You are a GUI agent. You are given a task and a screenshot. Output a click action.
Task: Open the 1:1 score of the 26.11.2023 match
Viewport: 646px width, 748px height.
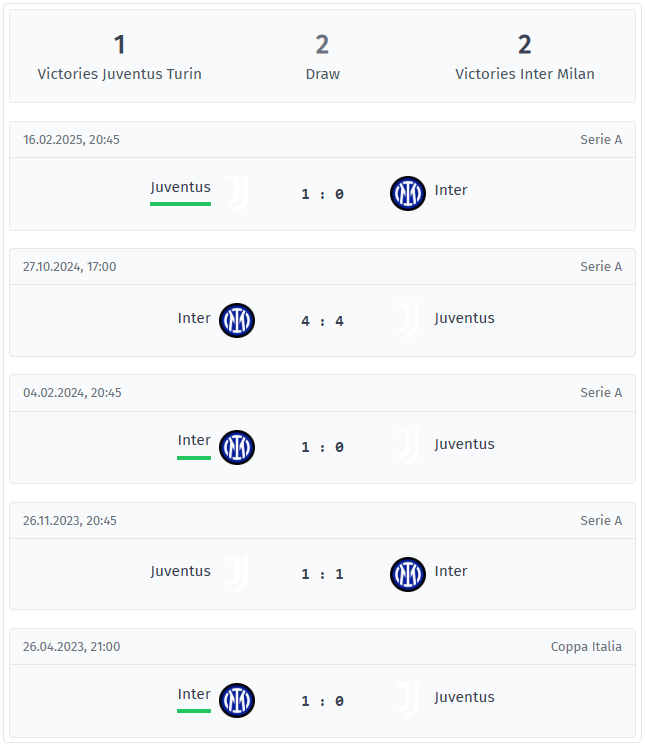[323, 574]
